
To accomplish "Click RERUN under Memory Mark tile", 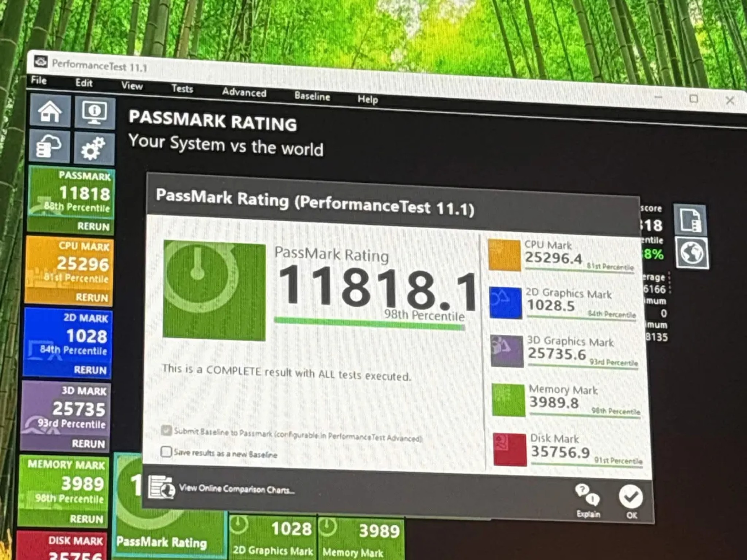I will click(x=86, y=519).
